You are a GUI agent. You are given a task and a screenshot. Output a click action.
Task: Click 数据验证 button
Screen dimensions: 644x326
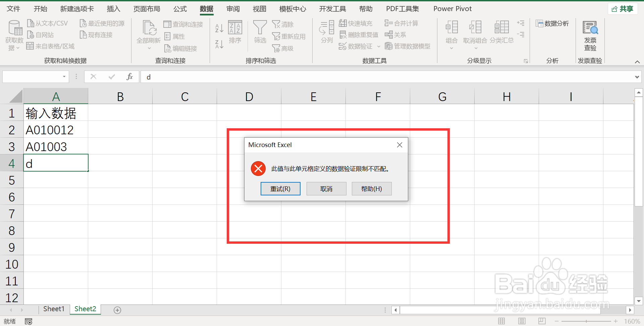356,46
